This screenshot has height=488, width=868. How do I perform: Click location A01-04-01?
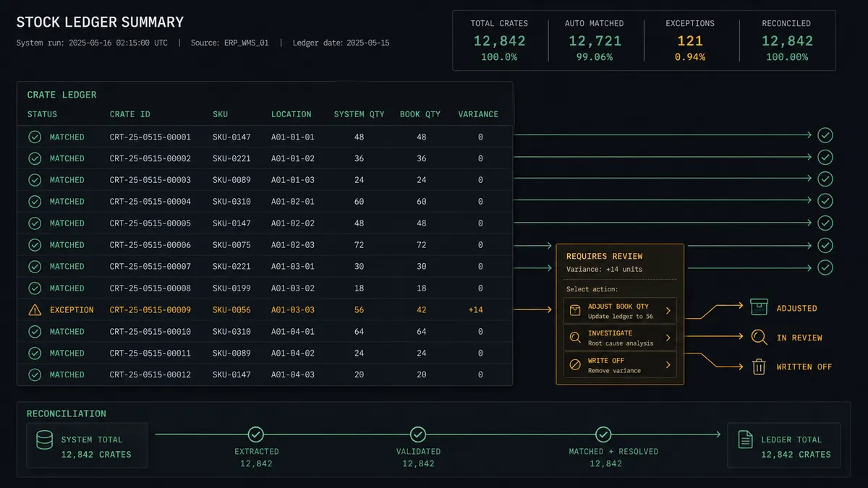(293, 332)
